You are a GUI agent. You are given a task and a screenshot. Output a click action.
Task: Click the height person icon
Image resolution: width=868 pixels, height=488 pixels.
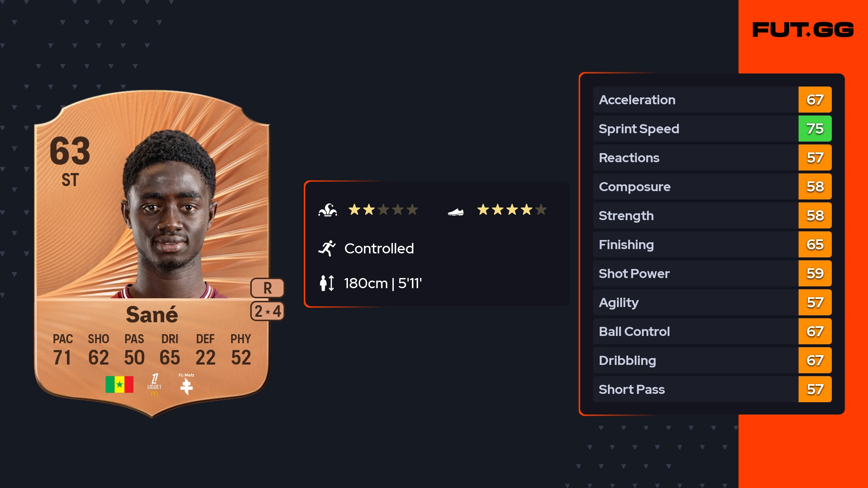pyautogui.click(x=327, y=283)
